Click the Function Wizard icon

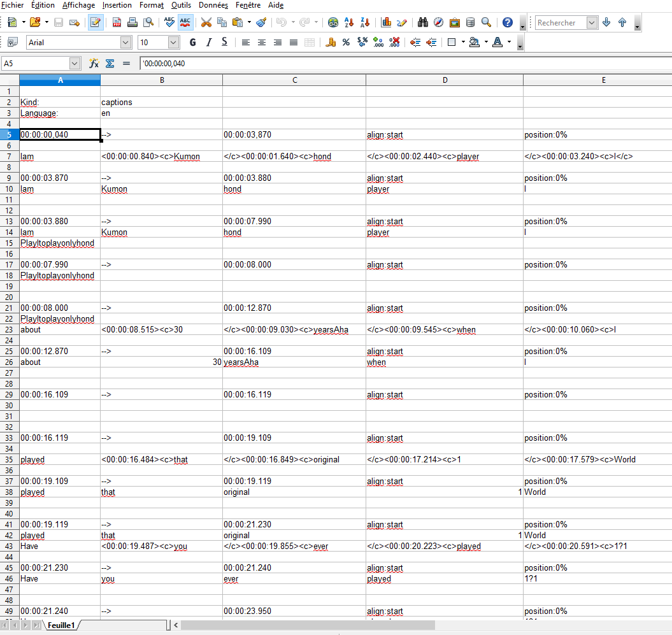coord(94,63)
